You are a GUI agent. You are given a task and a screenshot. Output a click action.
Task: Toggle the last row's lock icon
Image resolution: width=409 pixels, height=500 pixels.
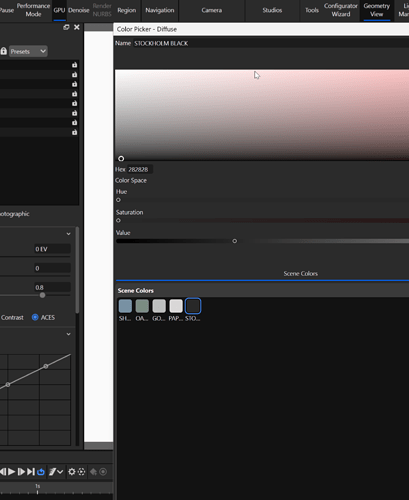[74, 132]
